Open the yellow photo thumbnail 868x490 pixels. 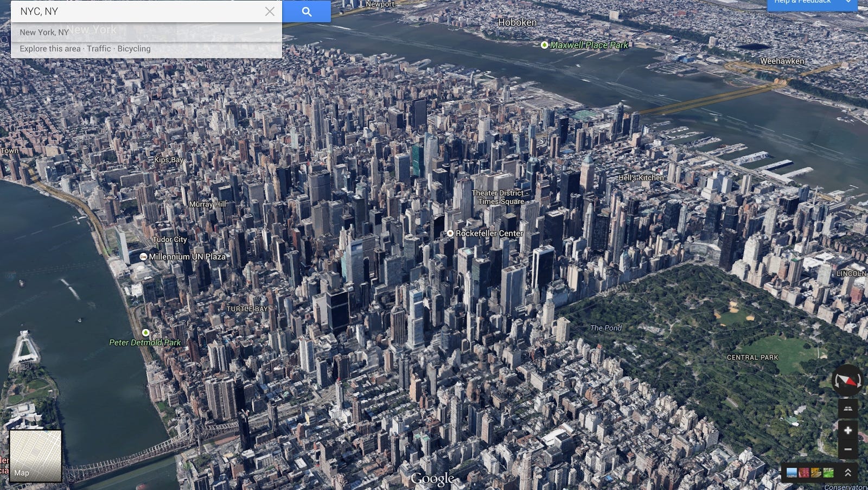click(816, 473)
